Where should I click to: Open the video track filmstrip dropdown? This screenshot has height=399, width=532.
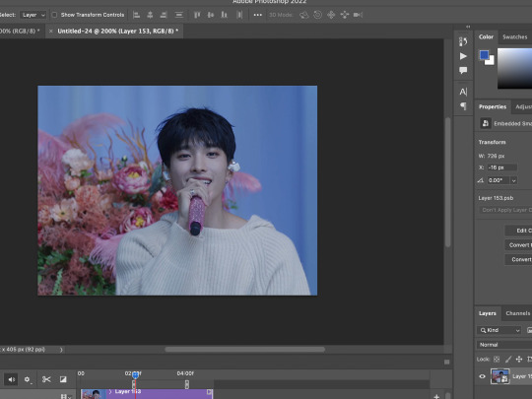pyautogui.click(x=65, y=396)
